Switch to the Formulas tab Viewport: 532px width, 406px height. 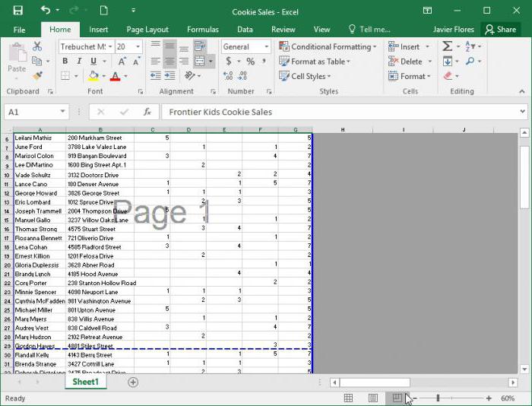203,30
